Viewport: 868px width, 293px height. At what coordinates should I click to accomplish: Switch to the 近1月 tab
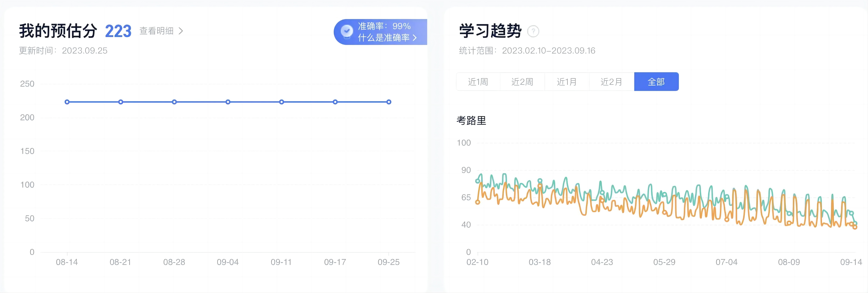point(567,82)
